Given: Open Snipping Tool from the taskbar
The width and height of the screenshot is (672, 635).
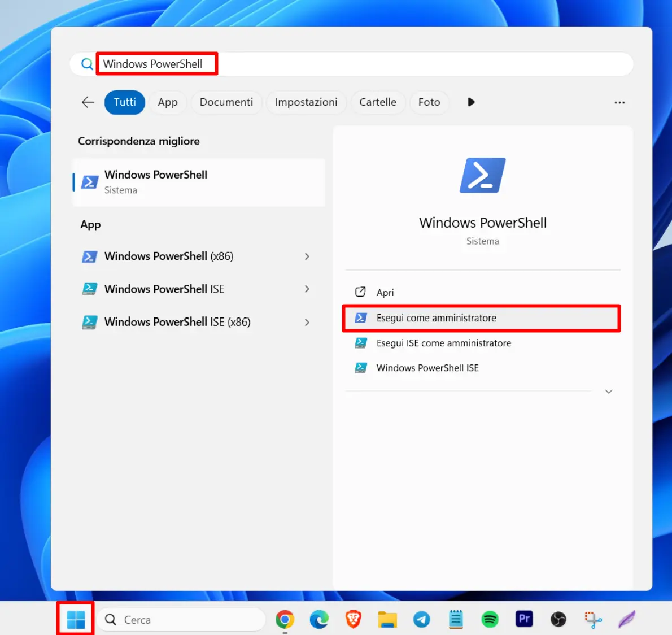Looking at the screenshot, I should click(x=593, y=620).
